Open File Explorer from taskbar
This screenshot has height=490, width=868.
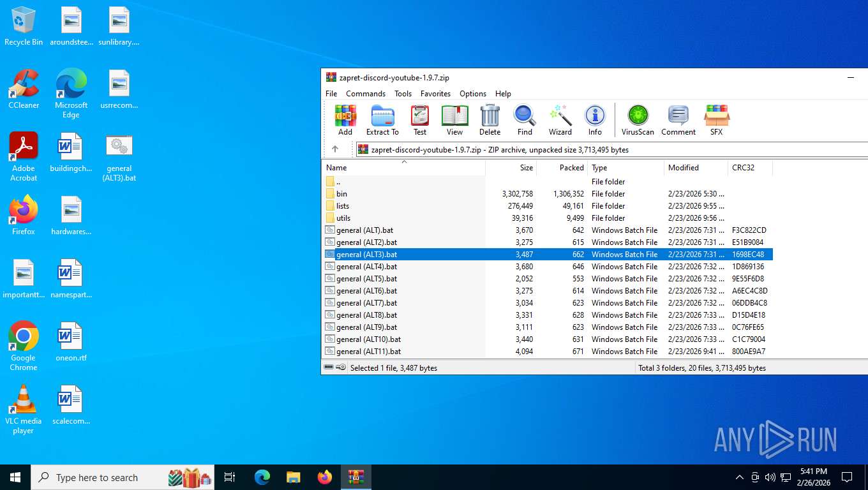pos(293,477)
